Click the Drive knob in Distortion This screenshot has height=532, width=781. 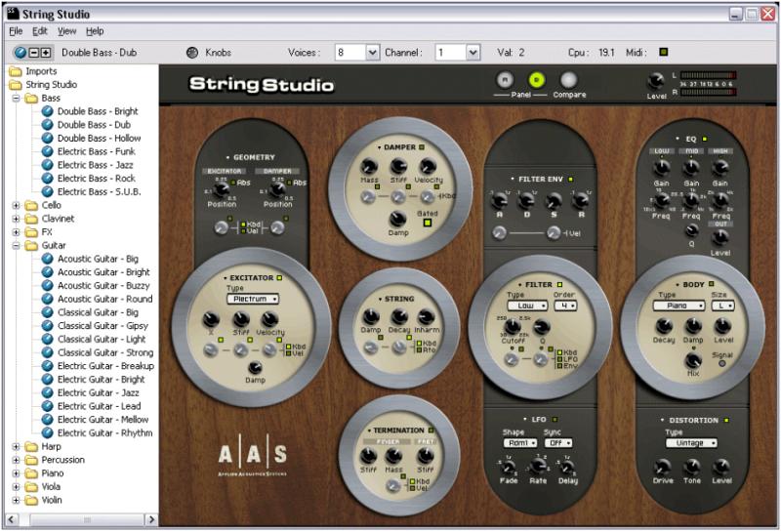(663, 468)
